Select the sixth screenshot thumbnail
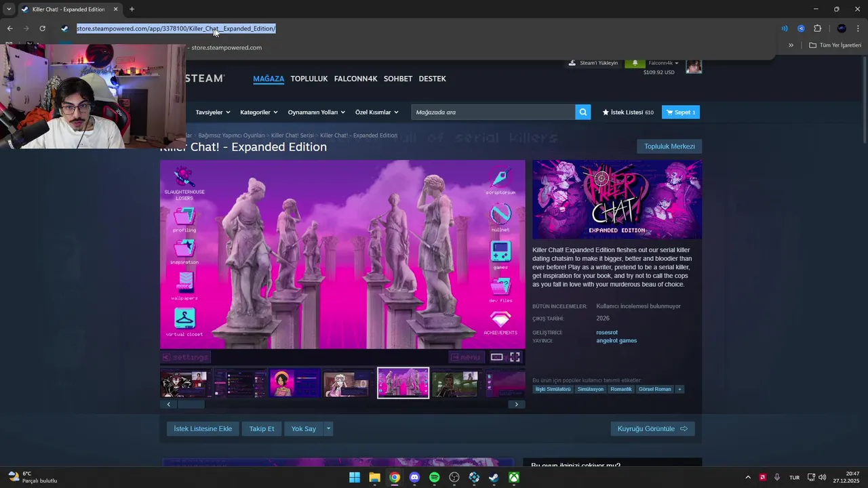This screenshot has height=488, width=868. pyautogui.click(x=457, y=383)
